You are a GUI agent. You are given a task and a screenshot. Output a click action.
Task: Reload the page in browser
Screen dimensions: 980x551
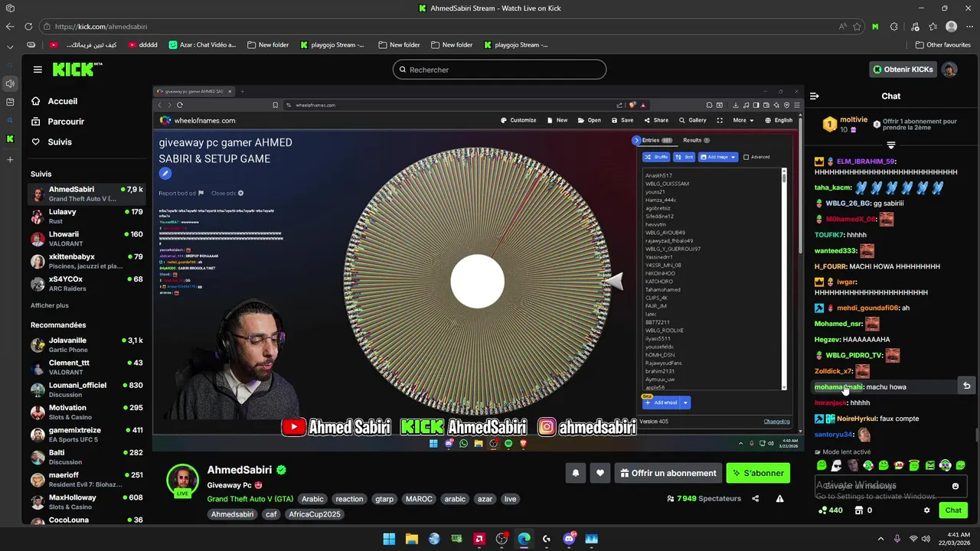[29, 26]
